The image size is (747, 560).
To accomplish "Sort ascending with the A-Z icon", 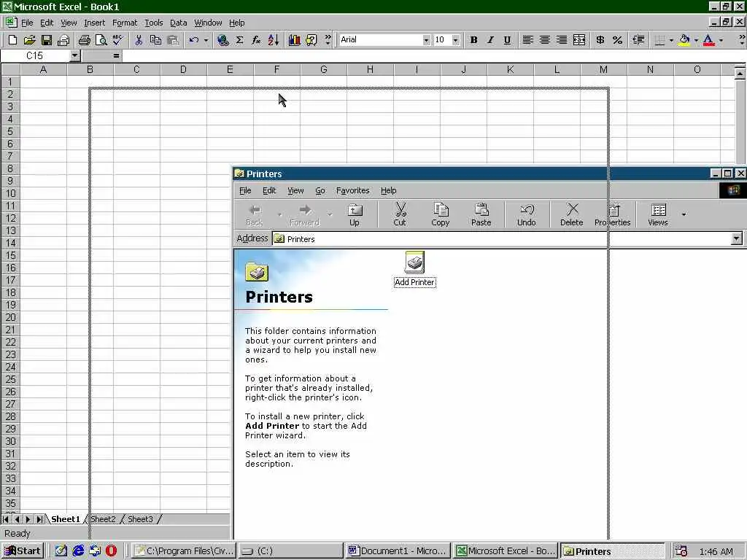I will pos(274,40).
